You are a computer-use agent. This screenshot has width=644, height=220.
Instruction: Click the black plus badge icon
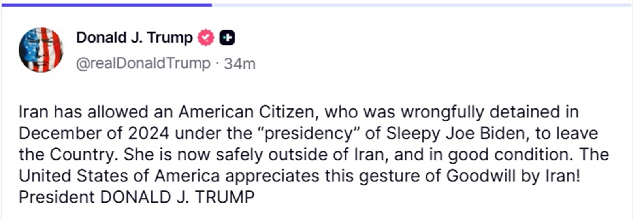(x=227, y=38)
